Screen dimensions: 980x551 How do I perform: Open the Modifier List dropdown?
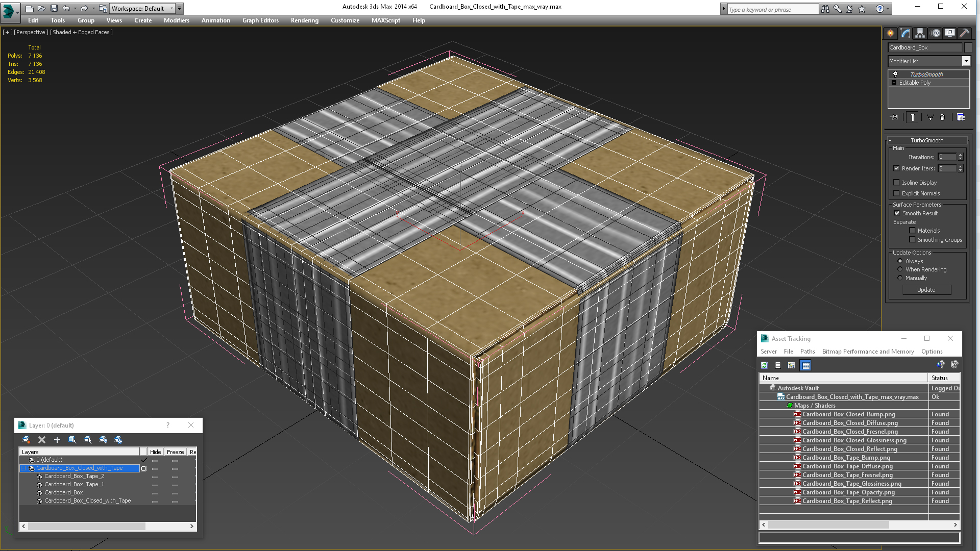click(966, 61)
